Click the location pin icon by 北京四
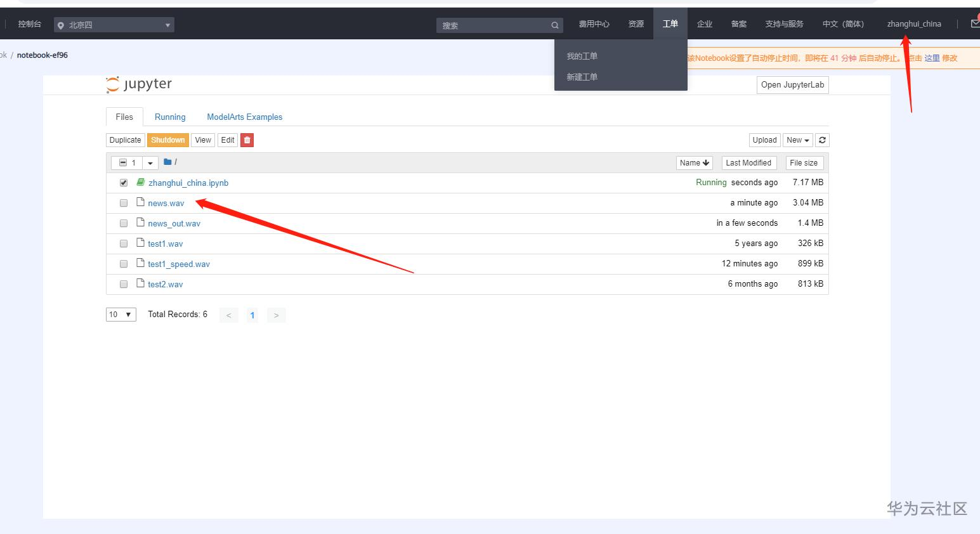The image size is (980, 534). [x=61, y=25]
